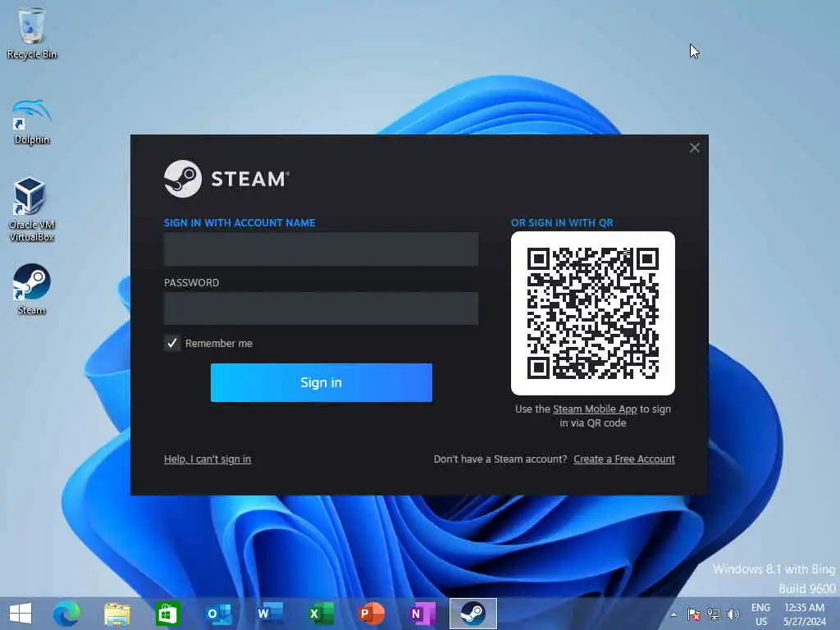Select the Steam desktop shortcut
This screenshot has width=840, height=630.
point(32,290)
